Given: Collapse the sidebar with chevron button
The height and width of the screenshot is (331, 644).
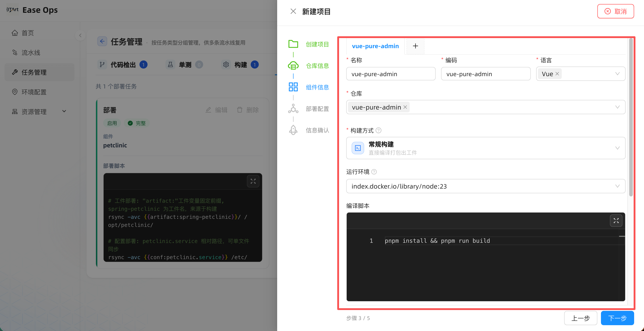Looking at the screenshot, I should 80,35.
